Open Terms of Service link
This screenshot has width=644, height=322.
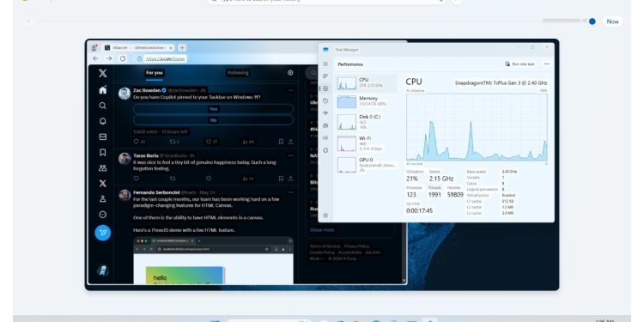click(x=325, y=246)
